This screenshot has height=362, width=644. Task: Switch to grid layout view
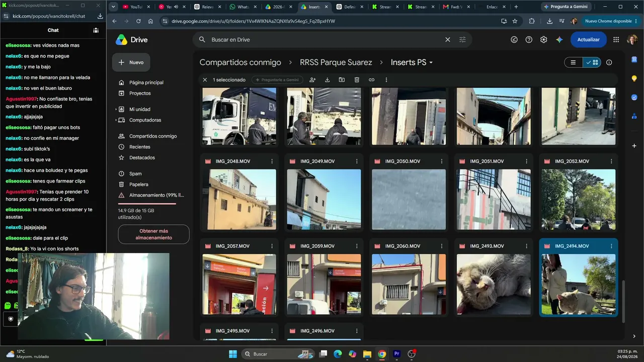(x=592, y=62)
